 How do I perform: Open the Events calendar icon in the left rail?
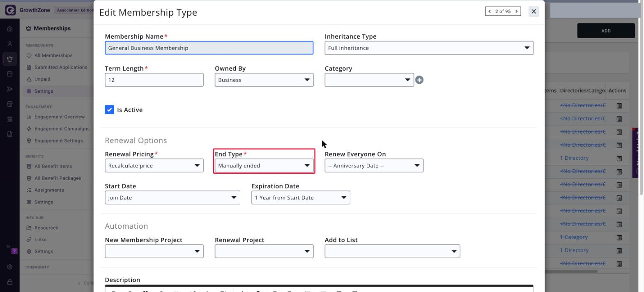pyautogui.click(x=10, y=74)
